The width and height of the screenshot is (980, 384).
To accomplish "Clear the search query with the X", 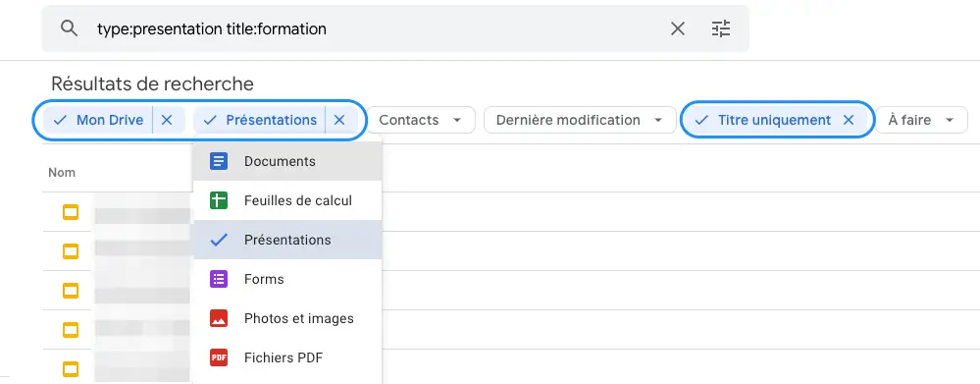I will point(678,28).
